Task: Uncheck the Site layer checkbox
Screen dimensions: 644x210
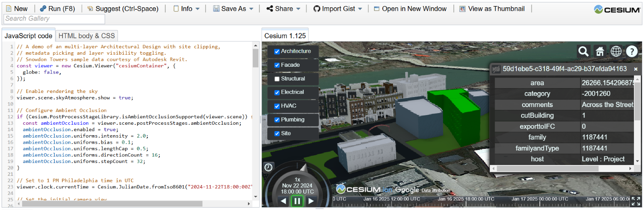Action: [x=277, y=134]
